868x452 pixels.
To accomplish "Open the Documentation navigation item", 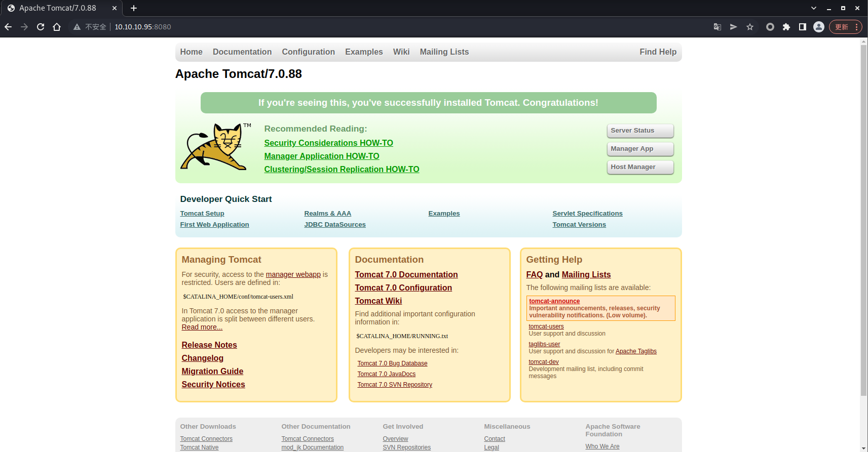I will click(x=242, y=52).
